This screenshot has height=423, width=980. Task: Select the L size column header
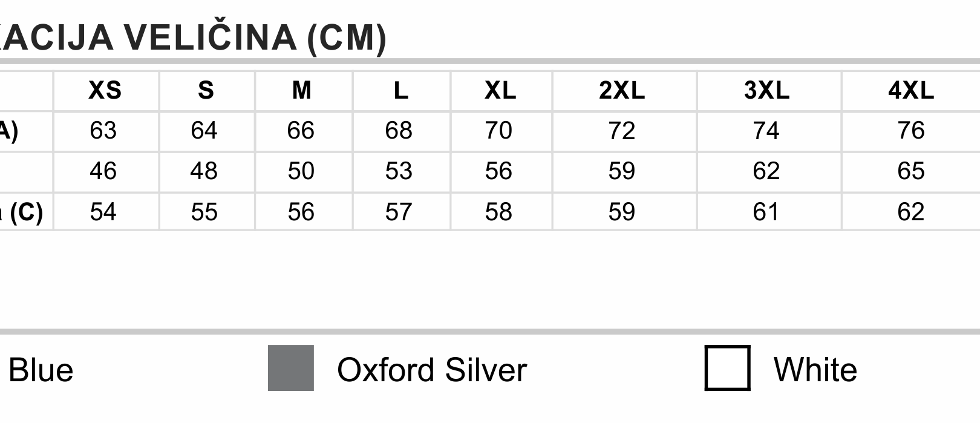click(400, 90)
